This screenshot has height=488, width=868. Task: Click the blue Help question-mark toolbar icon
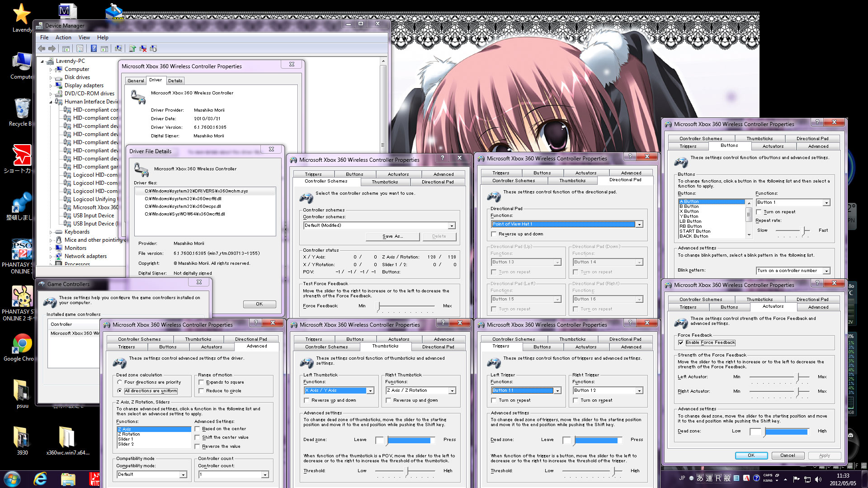(94, 48)
